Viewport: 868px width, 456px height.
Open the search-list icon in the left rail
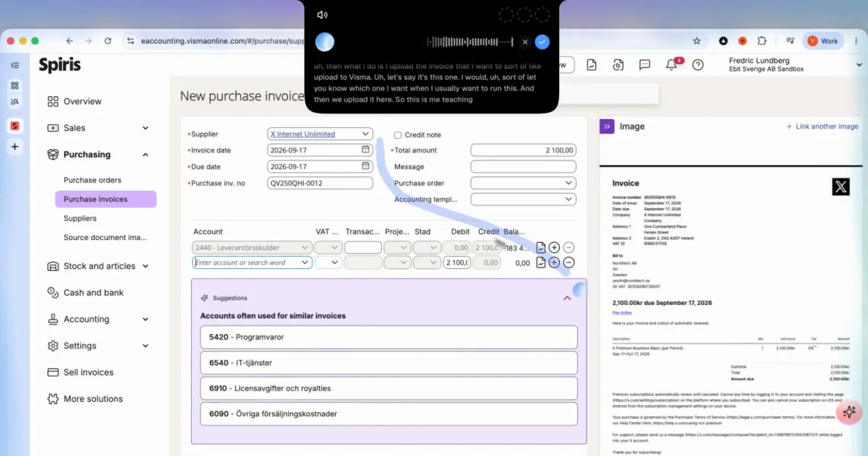pos(15,102)
